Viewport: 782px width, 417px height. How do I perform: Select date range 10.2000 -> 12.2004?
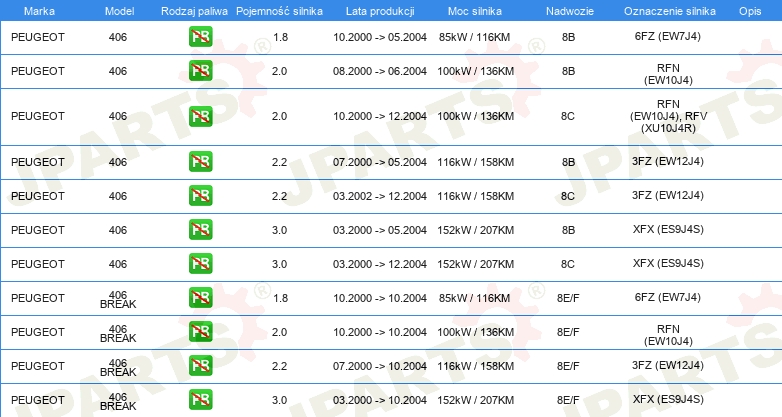tap(380, 116)
